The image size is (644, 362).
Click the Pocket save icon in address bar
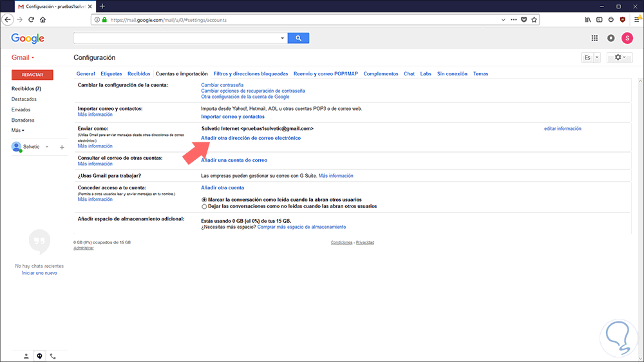(x=524, y=20)
